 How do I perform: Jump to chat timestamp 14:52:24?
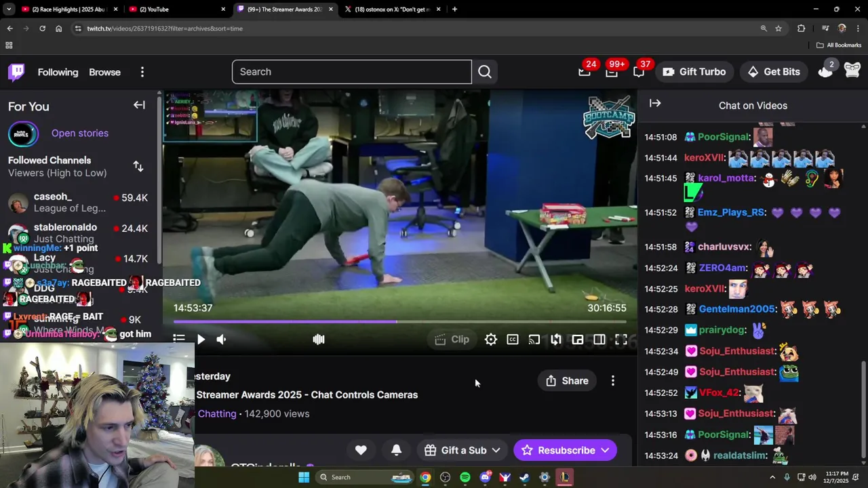point(660,268)
